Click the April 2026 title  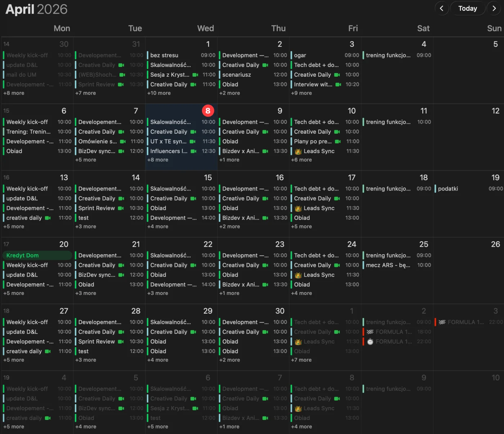tap(36, 9)
